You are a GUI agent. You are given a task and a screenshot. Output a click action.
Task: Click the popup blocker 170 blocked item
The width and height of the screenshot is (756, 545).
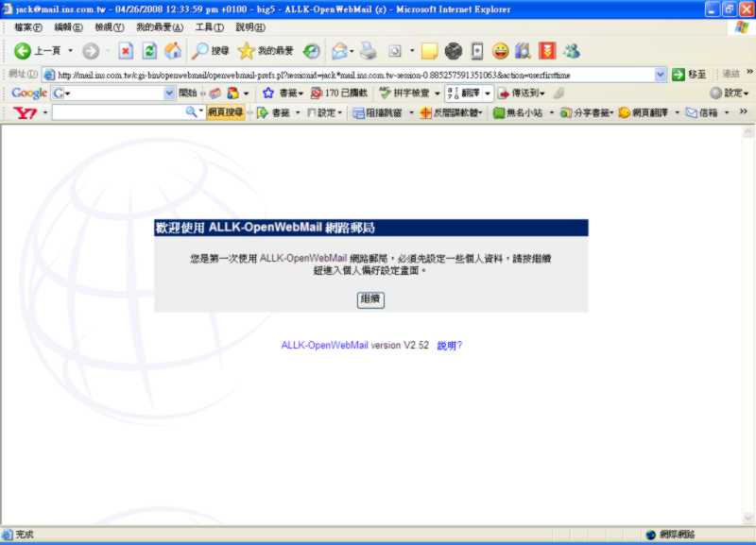coord(339,93)
